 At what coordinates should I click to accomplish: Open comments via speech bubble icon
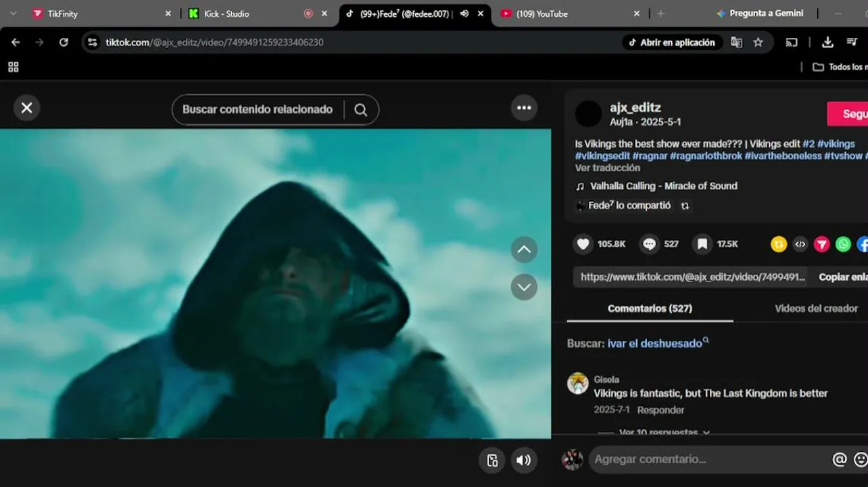(x=650, y=244)
